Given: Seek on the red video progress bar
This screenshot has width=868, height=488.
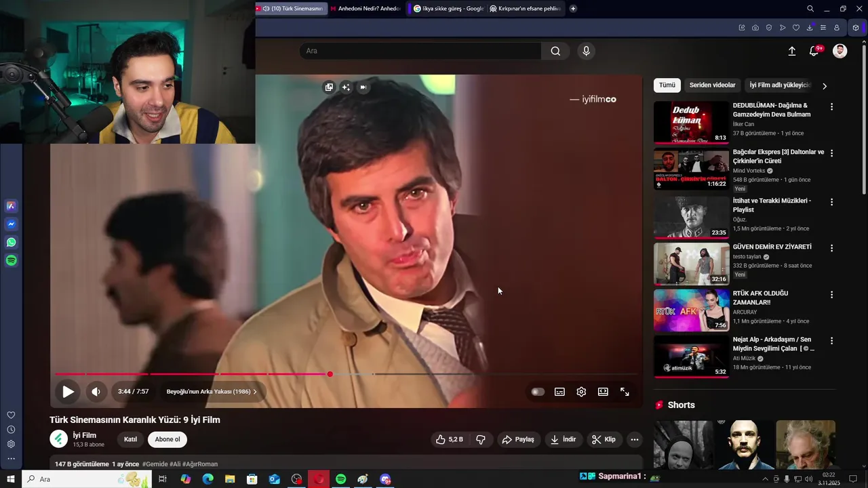Looking at the screenshot, I should (346, 374).
